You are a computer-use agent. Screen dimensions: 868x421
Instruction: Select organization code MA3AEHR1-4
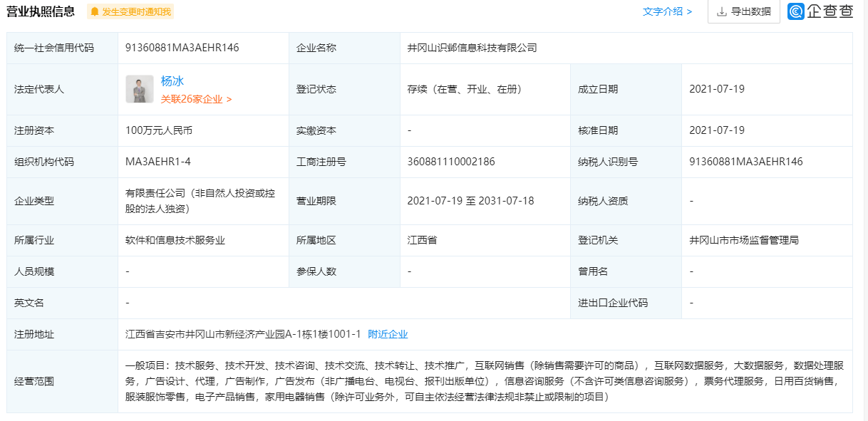click(158, 162)
